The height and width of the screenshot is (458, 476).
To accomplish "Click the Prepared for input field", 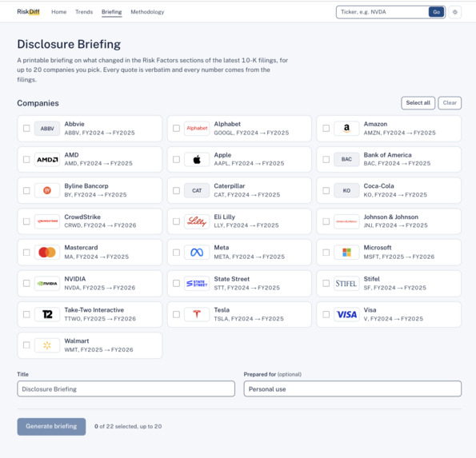I will 353,388.
